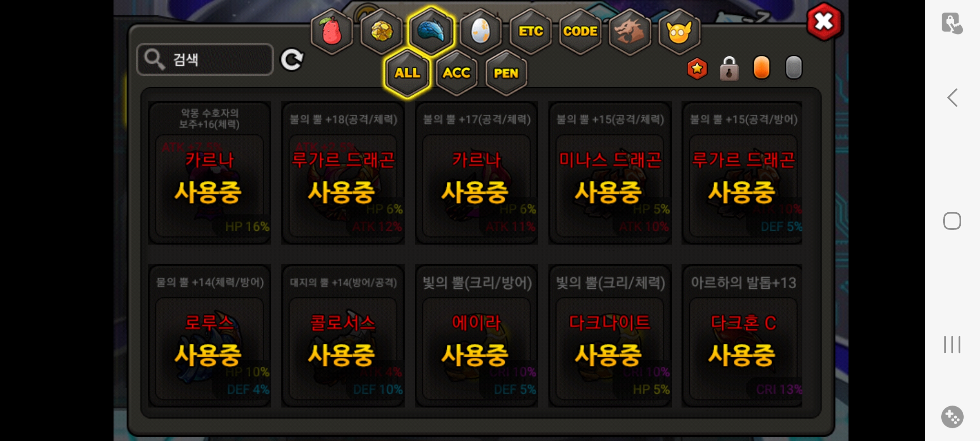Screen dimensions: 980x441
Task: Toggle the padlock locked-items filter
Action: [729, 68]
